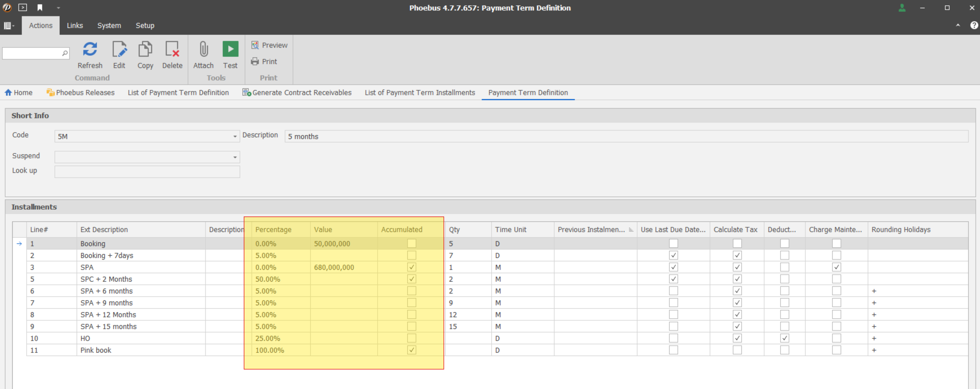Click the Ext Description column header
The height and width of the screenshot is (389, 980).
pos(141,230)
